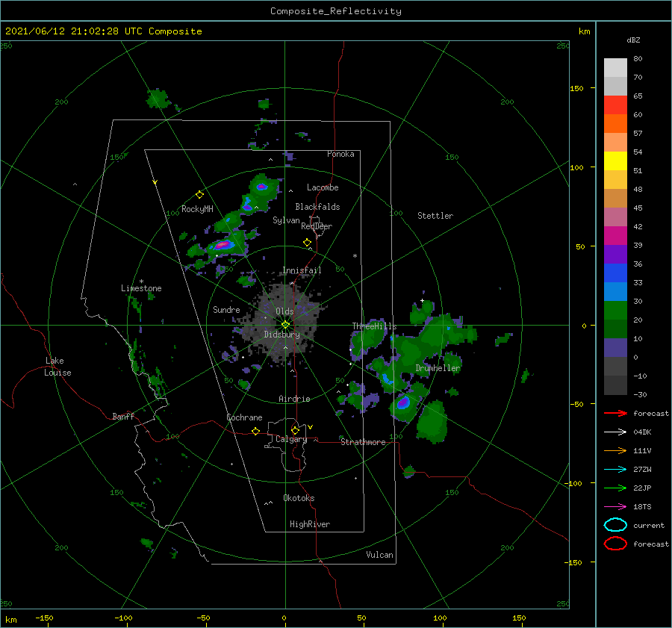Click the Banff label
Image resolution: width=672 pixels, height=628 pixels.
pyautogui.click(x=123, y=416)
